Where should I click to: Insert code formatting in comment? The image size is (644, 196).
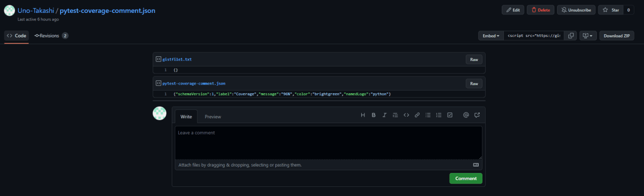click(x=406, y=115)
